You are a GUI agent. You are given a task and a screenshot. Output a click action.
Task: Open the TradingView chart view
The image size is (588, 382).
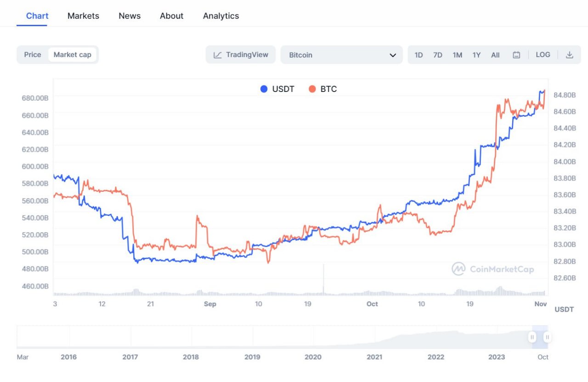[241, 55]
